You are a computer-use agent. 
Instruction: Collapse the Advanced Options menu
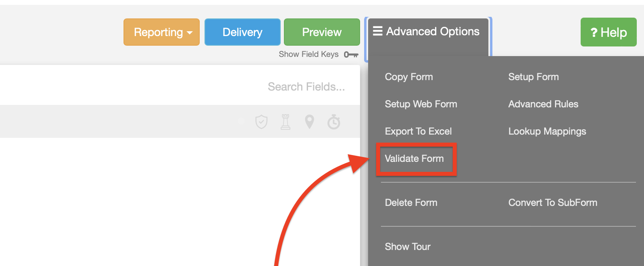point(428,32)
